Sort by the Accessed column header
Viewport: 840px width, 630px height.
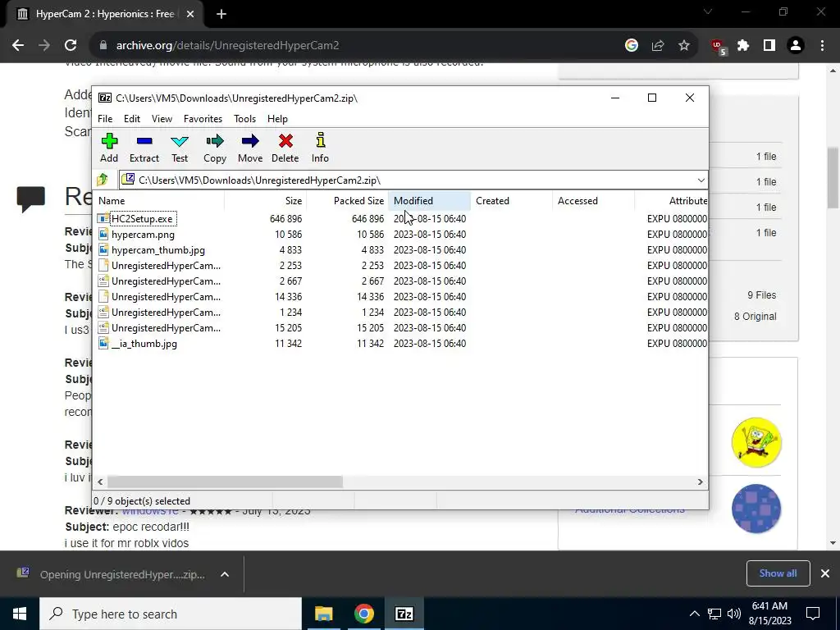coord(593,201)
